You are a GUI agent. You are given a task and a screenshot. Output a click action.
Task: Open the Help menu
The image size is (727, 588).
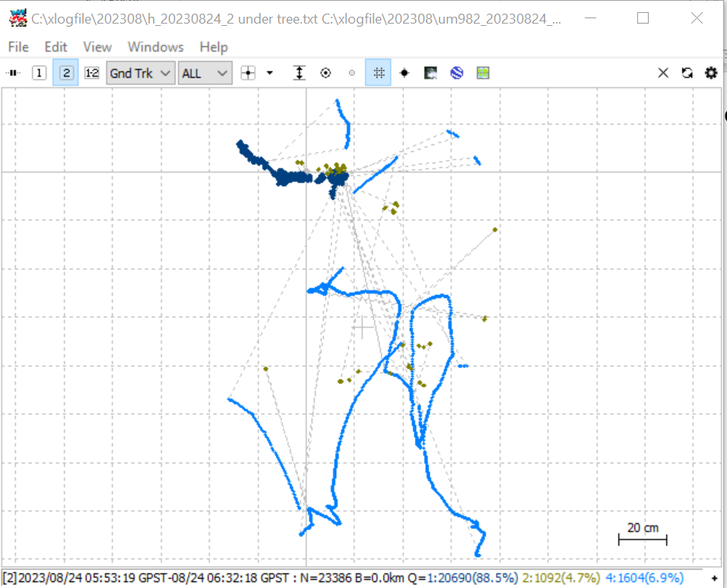pyautogui.click(x=214, y=47)
